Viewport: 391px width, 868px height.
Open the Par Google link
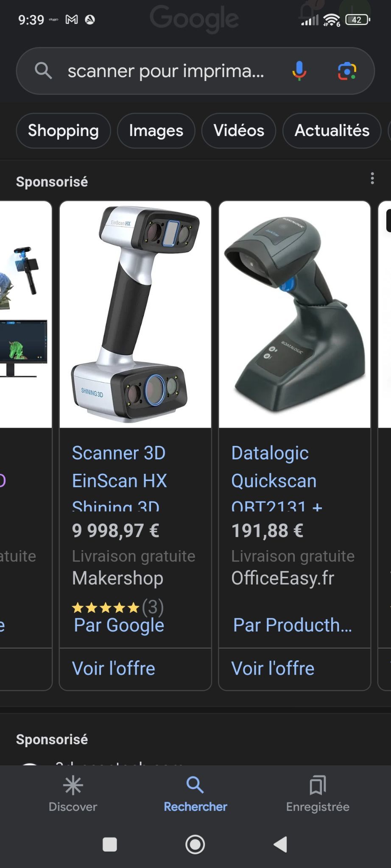pyautogui.click(x=119, y=625)
